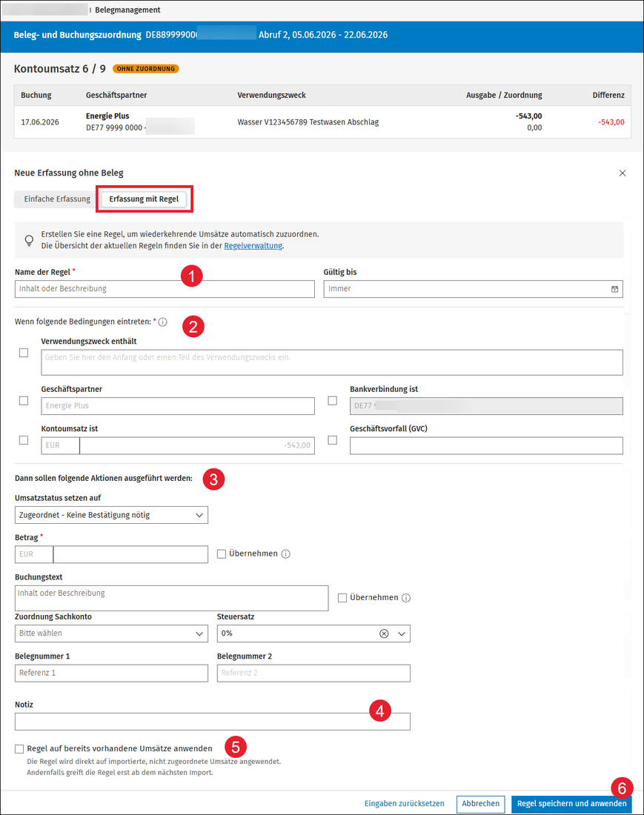Image resolution: width=644 pixels, height=815 pixels.
Task: Expand the Steuersatz dropdown arrow
Action: (x=402, y=633)
